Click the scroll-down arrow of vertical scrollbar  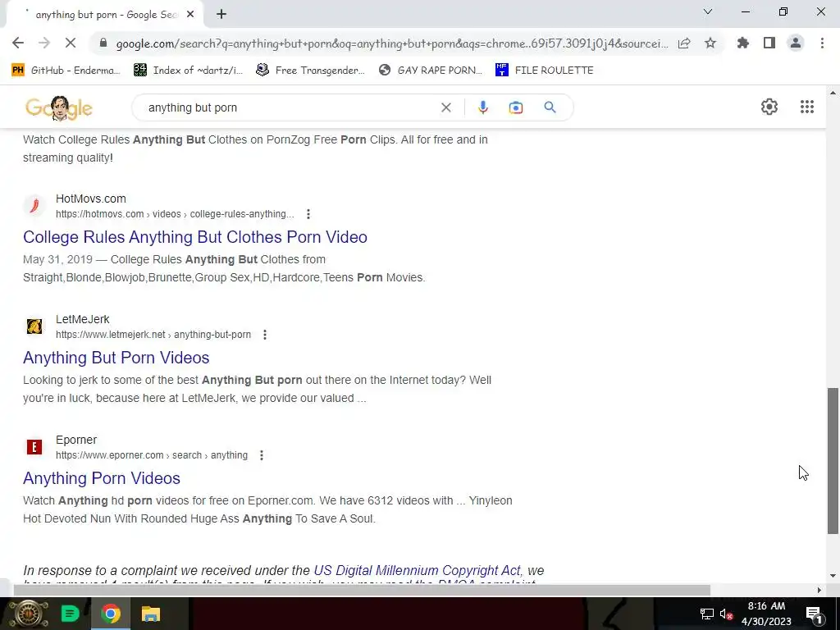coord(833,576)
